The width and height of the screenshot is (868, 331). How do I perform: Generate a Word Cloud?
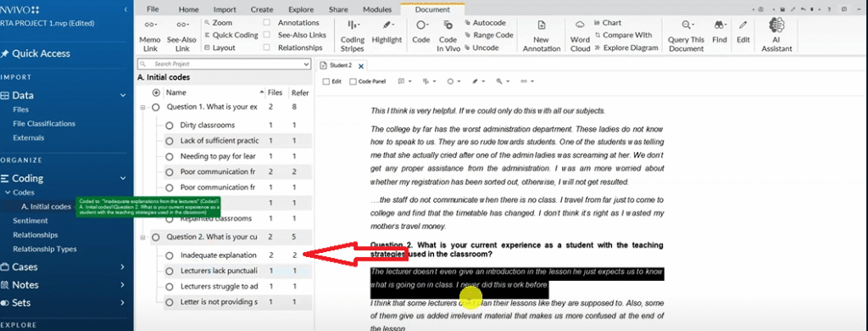pos(580,36)
